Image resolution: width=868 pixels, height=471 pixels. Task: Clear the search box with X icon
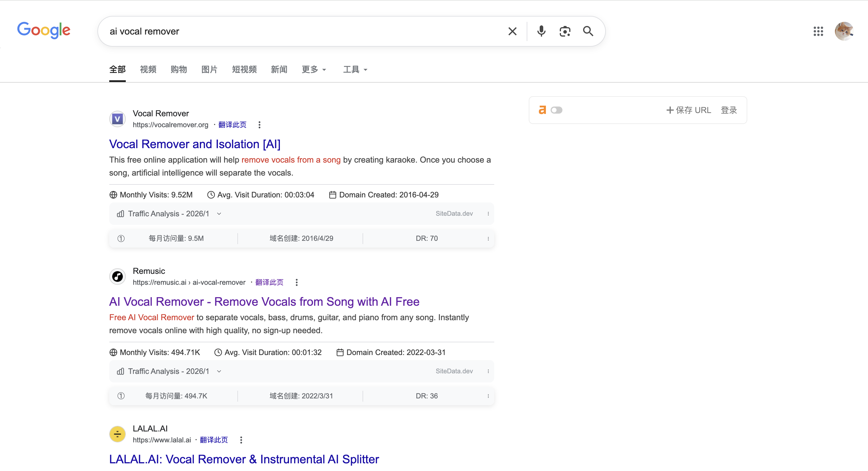[x=512, y=31]
